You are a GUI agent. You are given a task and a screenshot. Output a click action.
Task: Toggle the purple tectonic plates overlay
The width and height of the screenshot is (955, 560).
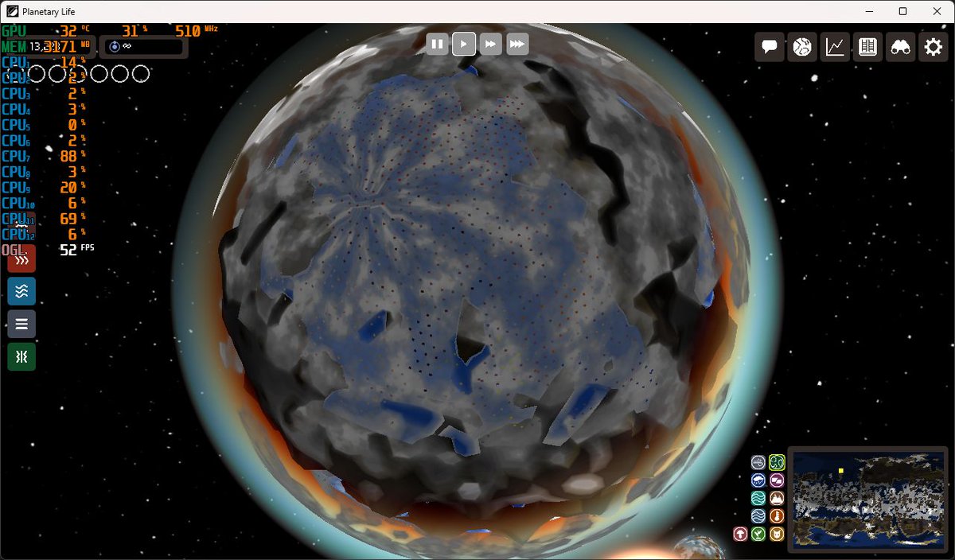pos(778,480)
